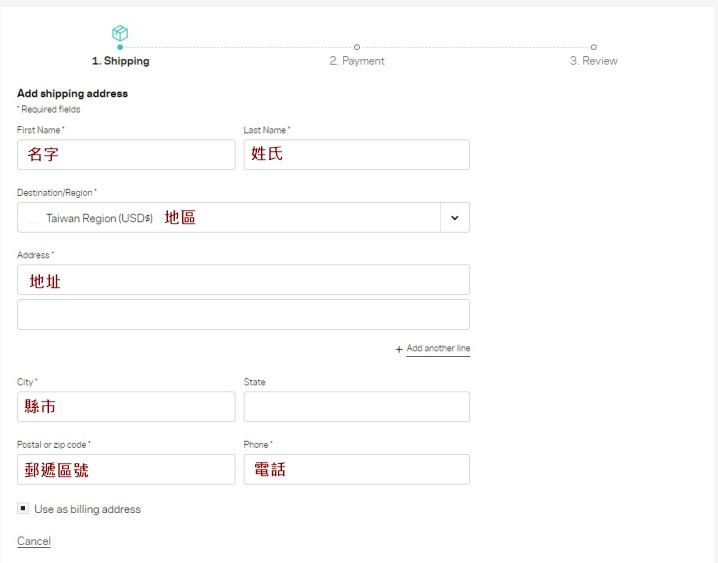Click the Review step circle marker
The image size is (718, 563).
(593, 47)
